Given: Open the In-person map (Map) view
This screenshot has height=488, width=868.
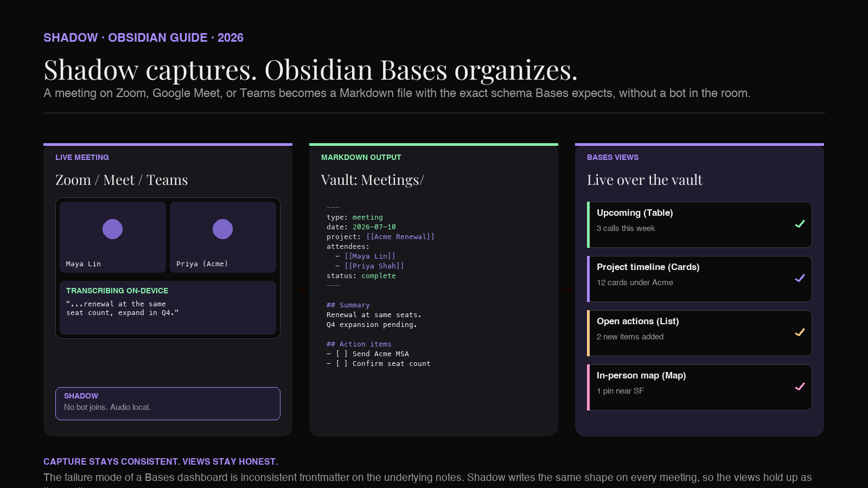Looking at the screenshot, I should 699,387.
